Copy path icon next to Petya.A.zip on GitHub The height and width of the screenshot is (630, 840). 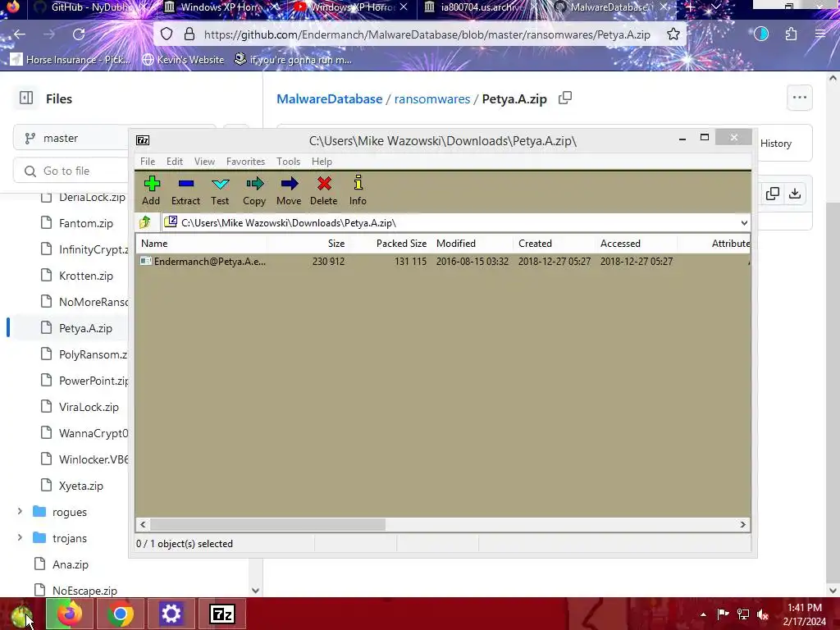tap(565, 98)
